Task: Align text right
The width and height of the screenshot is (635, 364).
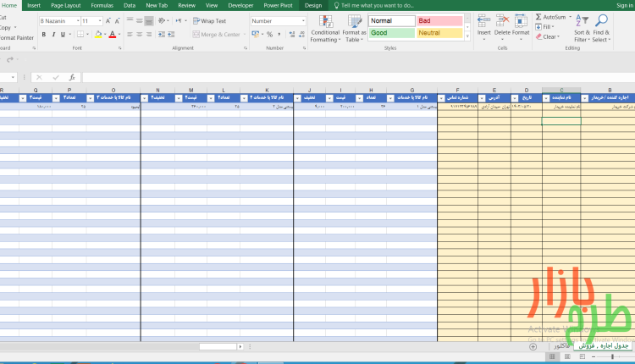Action: (x=149, y=35)
